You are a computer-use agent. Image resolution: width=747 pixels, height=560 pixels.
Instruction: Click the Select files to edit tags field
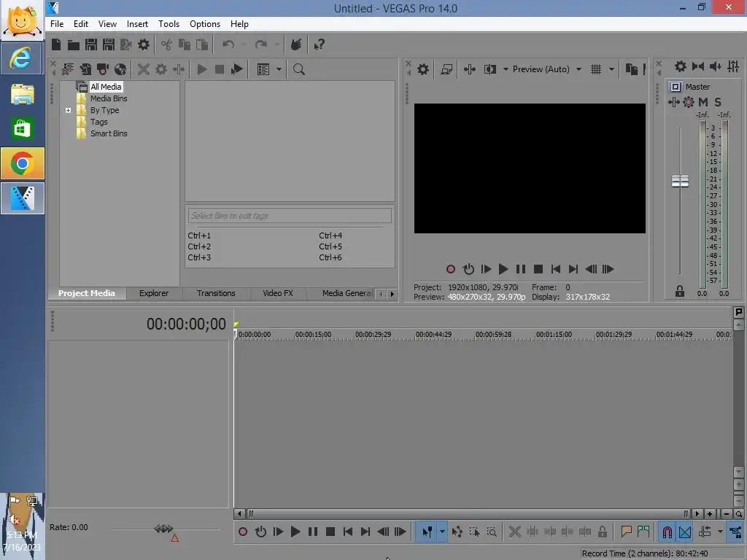[x=290, y=216]
